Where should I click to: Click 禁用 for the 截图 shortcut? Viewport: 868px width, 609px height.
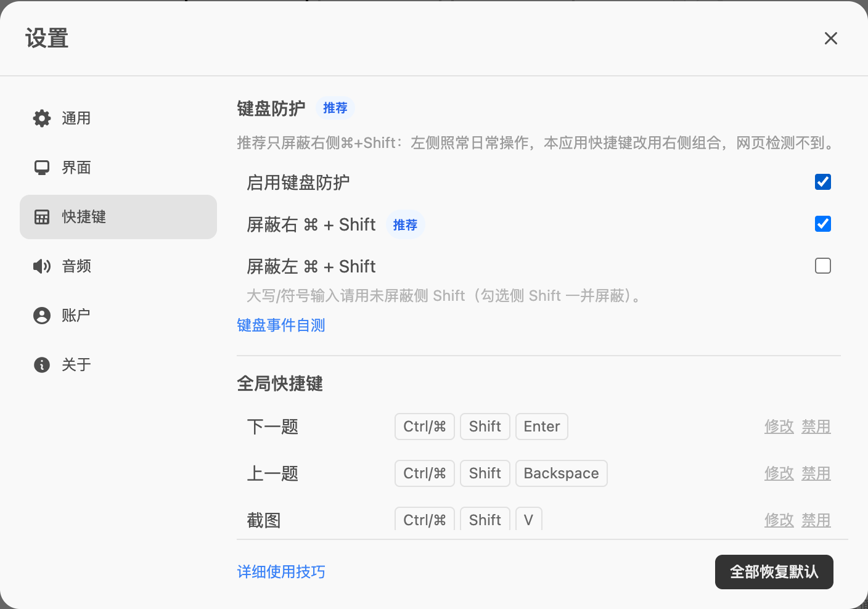(816, 520)
